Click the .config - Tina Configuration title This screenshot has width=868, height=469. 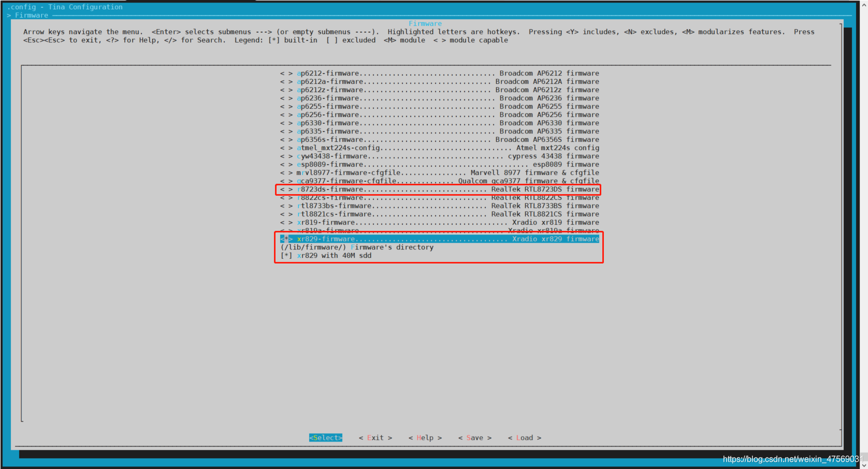coord(65,7)
